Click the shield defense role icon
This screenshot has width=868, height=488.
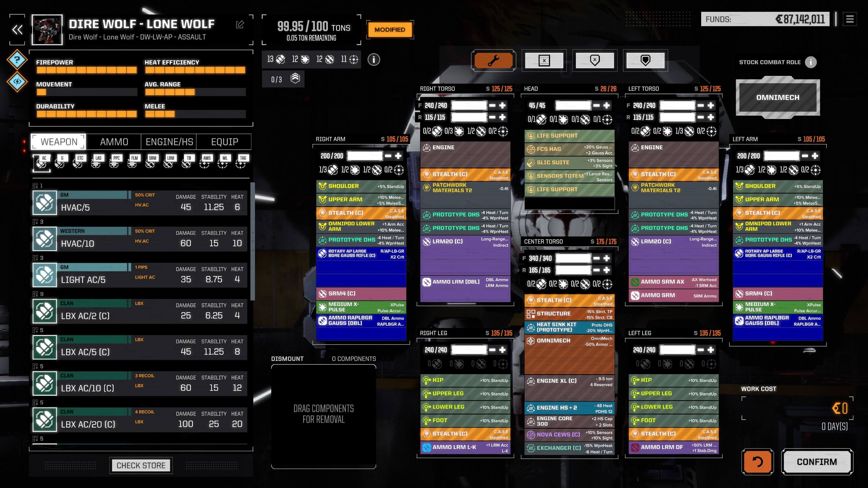coord(645,60)
